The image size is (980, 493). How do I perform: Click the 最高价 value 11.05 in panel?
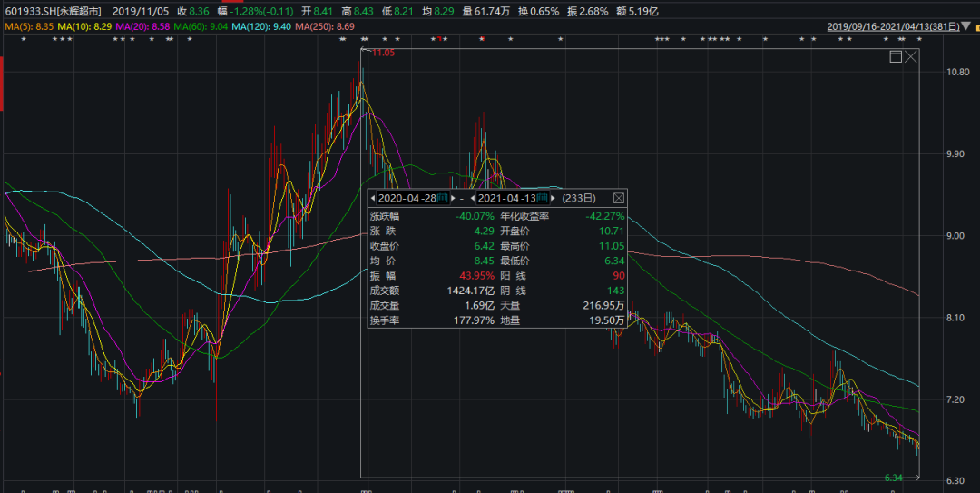point(612,246)
